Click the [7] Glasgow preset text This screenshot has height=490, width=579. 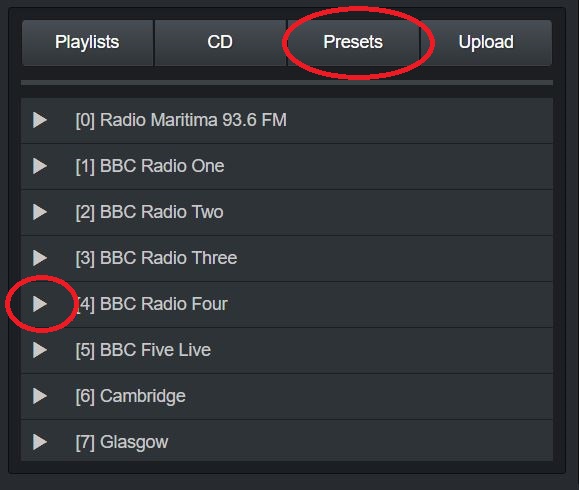[121, 442]
